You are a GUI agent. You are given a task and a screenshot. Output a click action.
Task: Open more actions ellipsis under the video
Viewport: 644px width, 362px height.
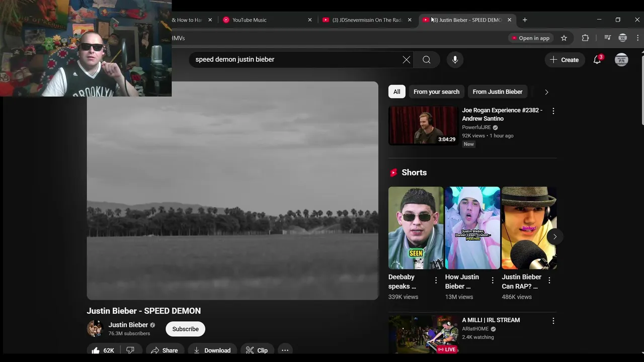(285, 350)
